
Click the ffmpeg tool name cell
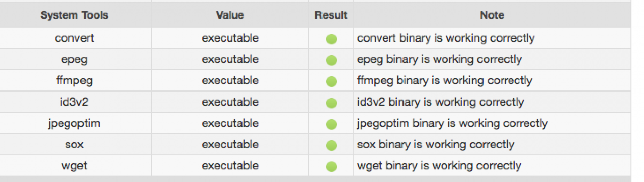(74, 80)
